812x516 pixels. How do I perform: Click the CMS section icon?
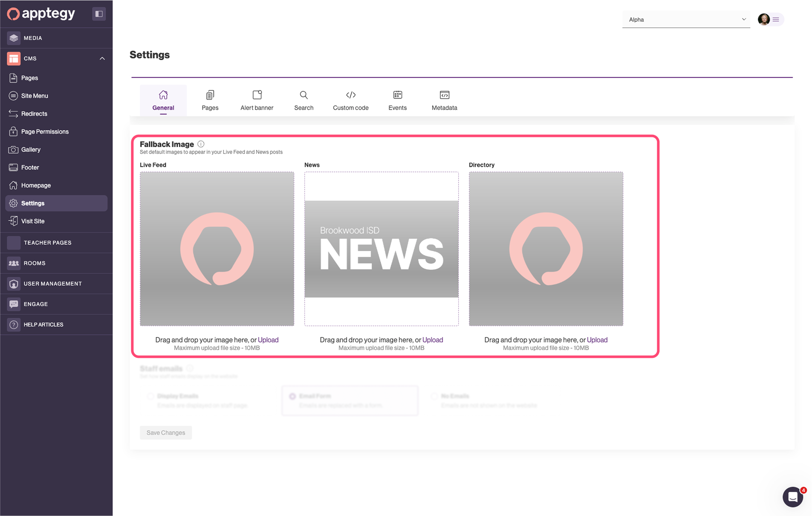tap(14, 58)
